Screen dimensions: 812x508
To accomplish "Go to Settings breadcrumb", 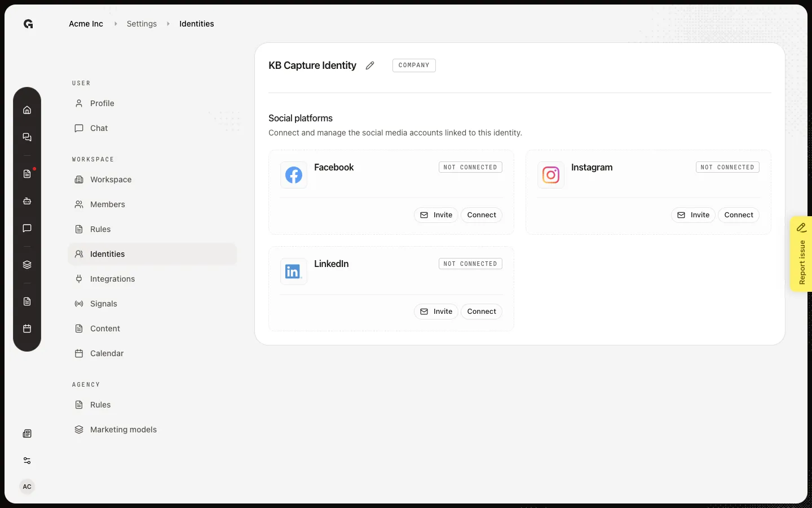I will (x=142, y=24).
